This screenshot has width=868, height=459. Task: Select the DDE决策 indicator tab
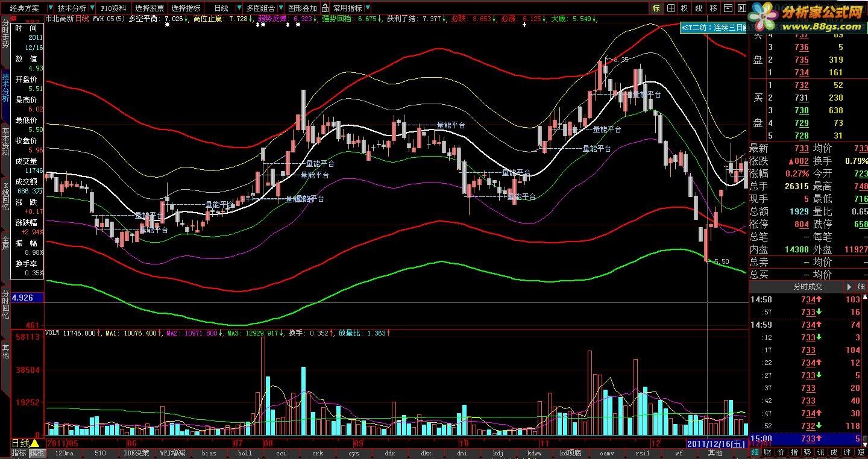coord(136,453)
